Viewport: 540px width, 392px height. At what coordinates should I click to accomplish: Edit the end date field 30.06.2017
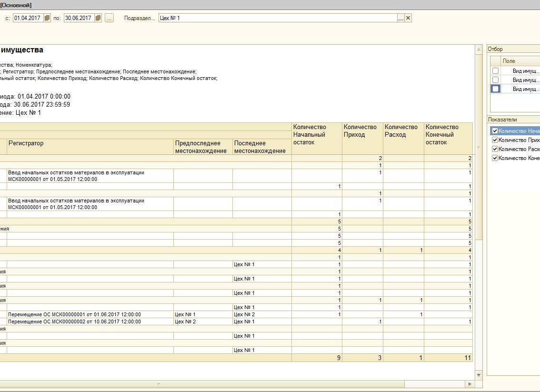click(x=79, y=18)
